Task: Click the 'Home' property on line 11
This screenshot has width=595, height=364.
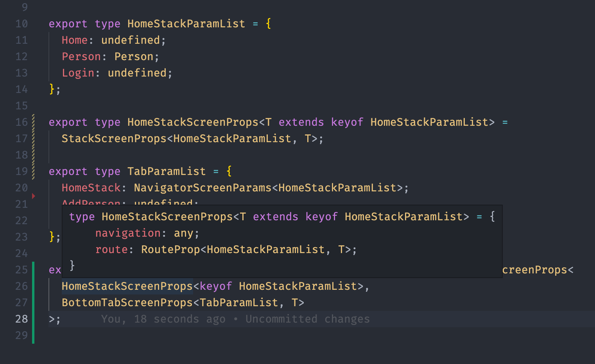Action: 75,40
